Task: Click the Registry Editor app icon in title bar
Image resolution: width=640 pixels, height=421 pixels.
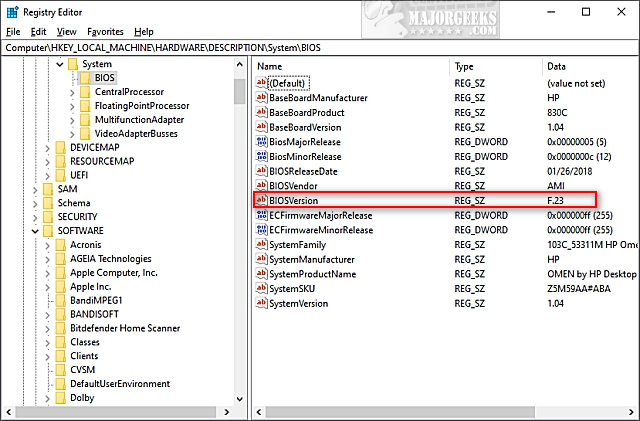Action: coord(12,12)
